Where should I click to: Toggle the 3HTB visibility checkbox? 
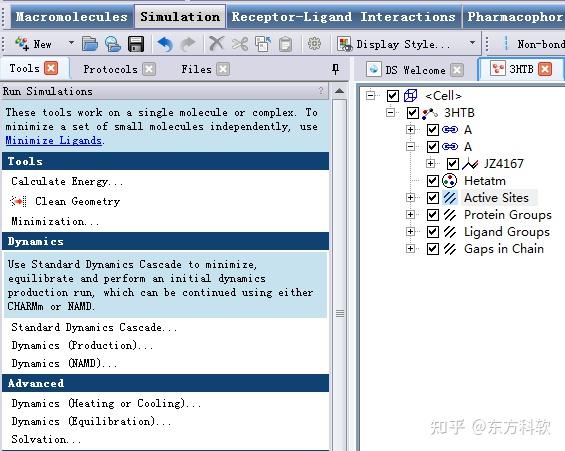point(413,113)
